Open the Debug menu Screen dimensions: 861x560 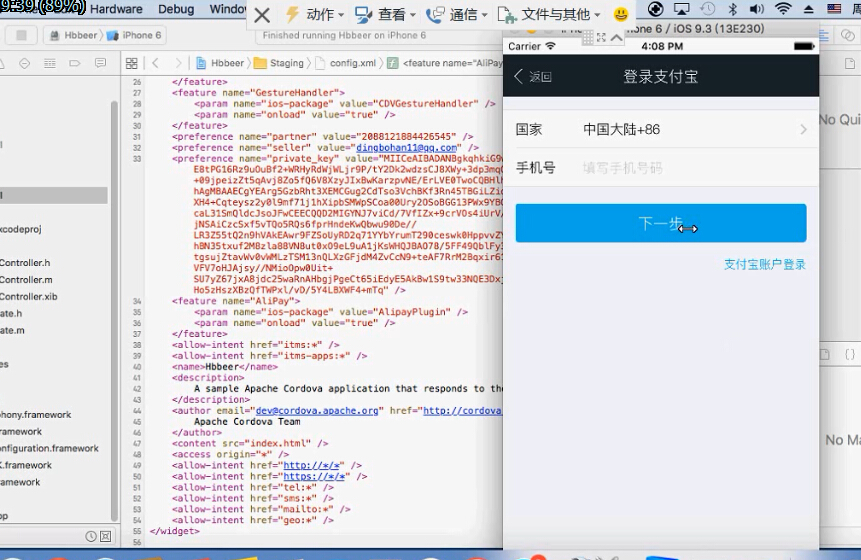(176, 9)
